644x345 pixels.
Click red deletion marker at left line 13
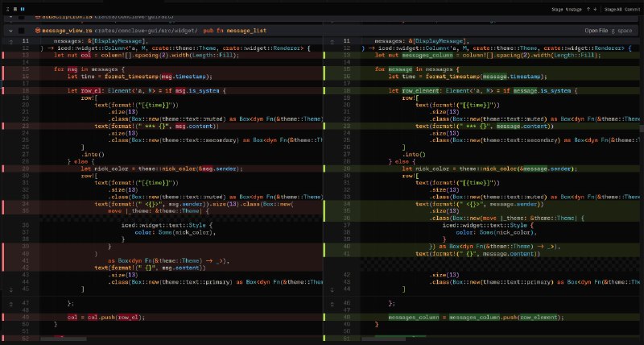[3, 54]
